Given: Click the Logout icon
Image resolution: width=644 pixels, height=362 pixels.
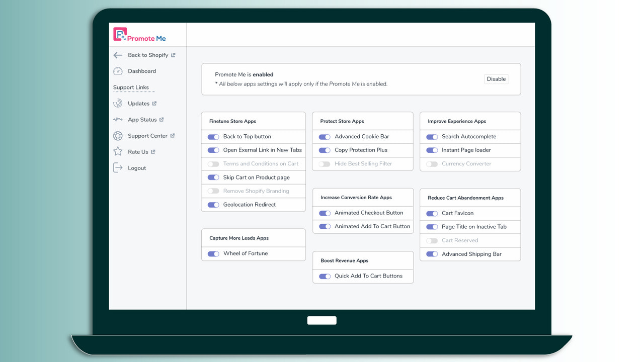Looking at the screenshot, I should pos(117,167).
